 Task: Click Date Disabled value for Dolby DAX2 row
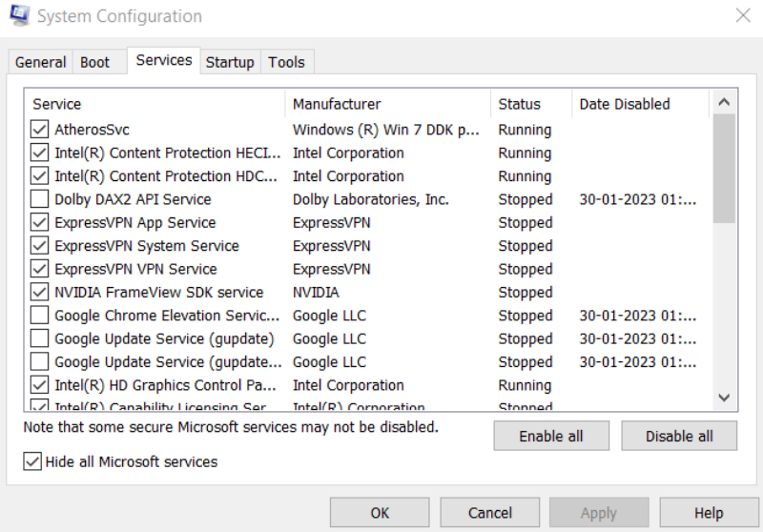tap(638, 199)
